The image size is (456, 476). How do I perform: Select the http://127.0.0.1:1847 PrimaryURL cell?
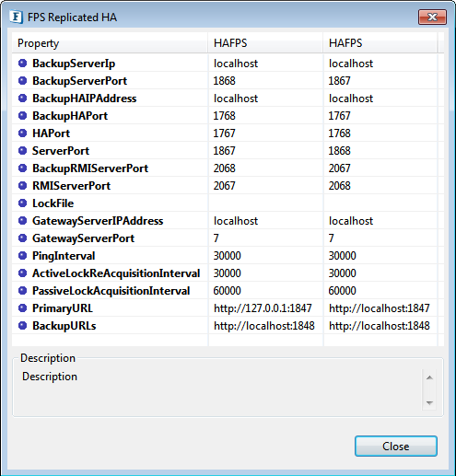click(265, 308)
